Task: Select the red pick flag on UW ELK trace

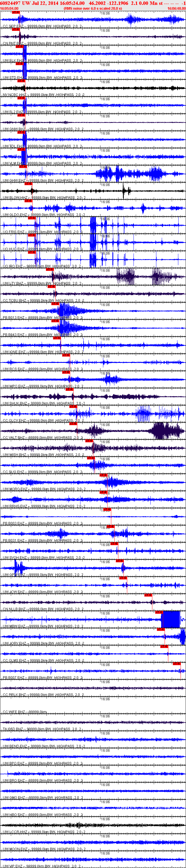Action: pyautogui.click(x=19, y=47)
